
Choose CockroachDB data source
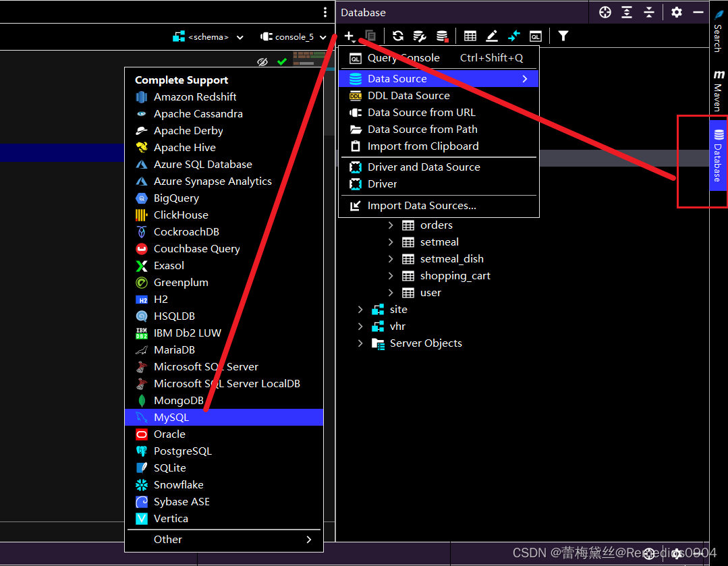[x=224, y=231]
